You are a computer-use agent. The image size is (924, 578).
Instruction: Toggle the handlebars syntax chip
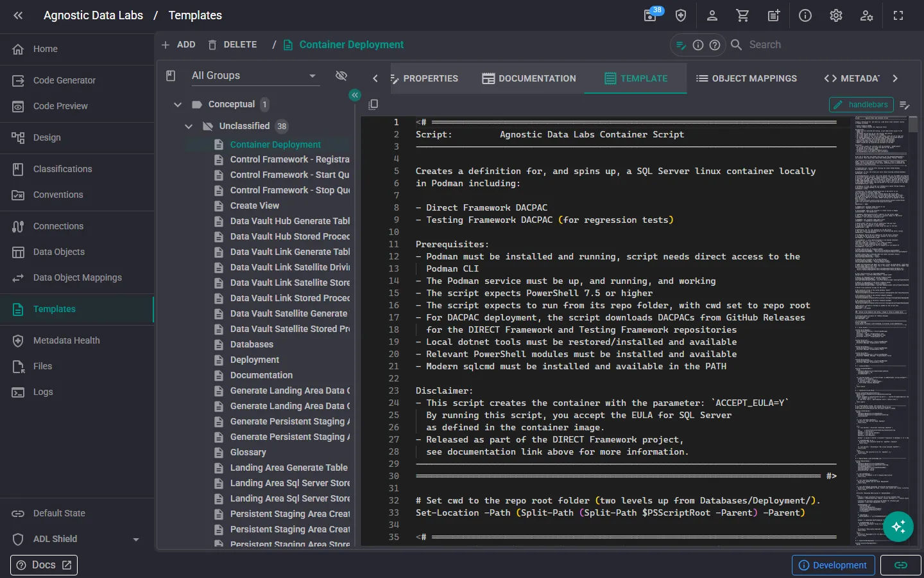862,105
